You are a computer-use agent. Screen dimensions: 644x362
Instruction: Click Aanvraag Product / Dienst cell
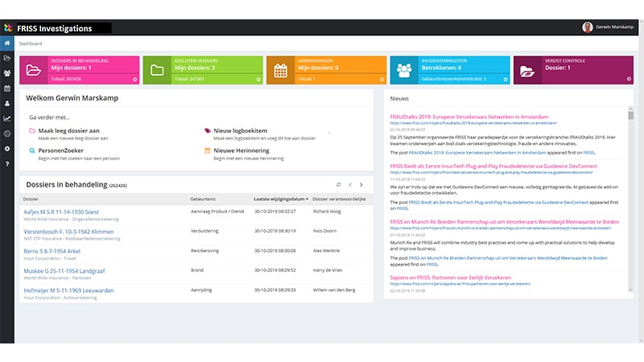coord(217,212)
